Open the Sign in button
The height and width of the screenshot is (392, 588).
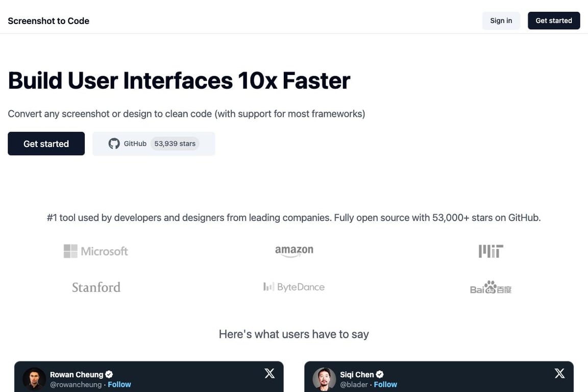click(501, 20)
